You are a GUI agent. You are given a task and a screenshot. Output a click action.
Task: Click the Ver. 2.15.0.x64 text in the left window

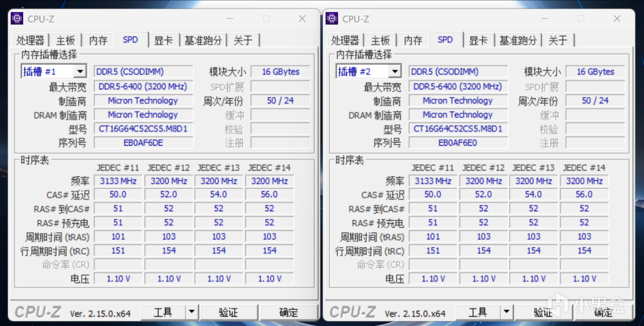100,313
